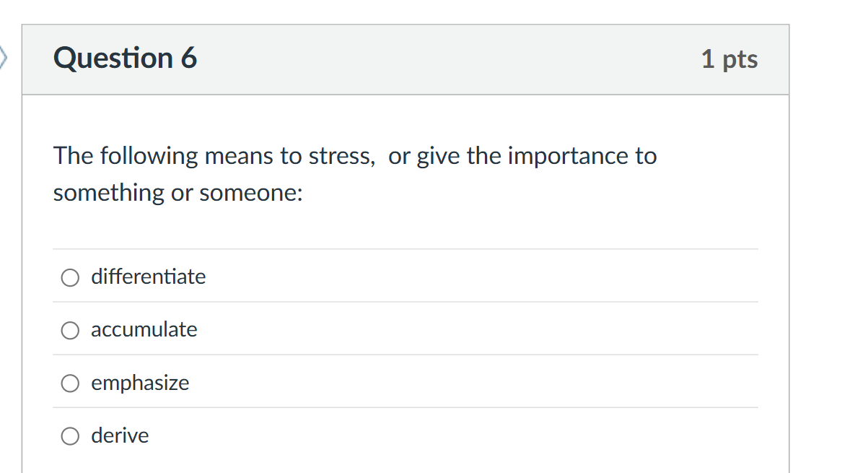Image resolution: width=868 pixels, height=473 pixels.
Task: Choose the 'derive' answer text
Action: (119, 435)
